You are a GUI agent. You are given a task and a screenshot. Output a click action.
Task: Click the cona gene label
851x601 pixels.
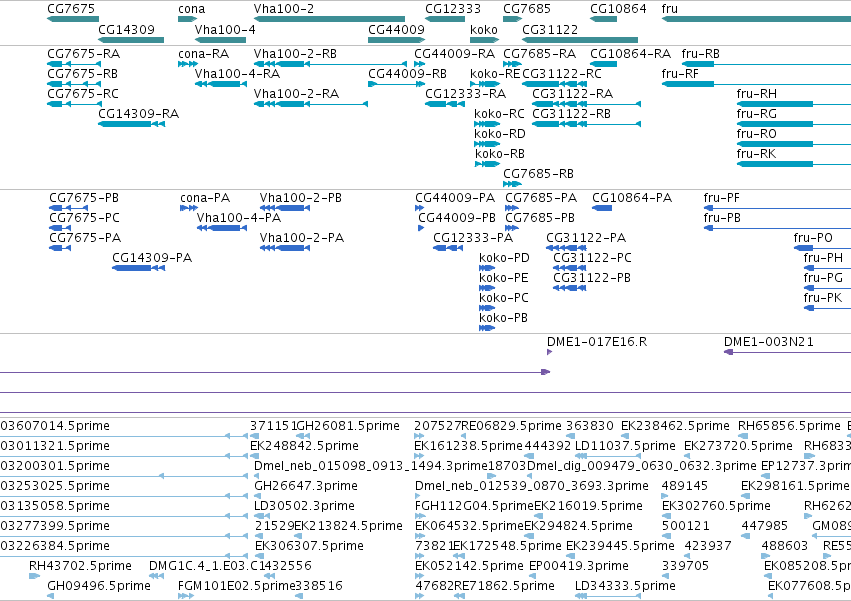[x=192, y=9]
